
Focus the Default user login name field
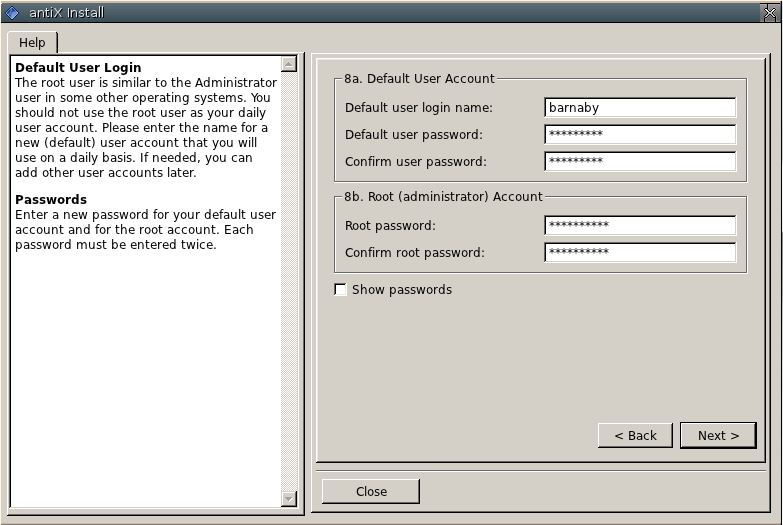coord(640,107)
